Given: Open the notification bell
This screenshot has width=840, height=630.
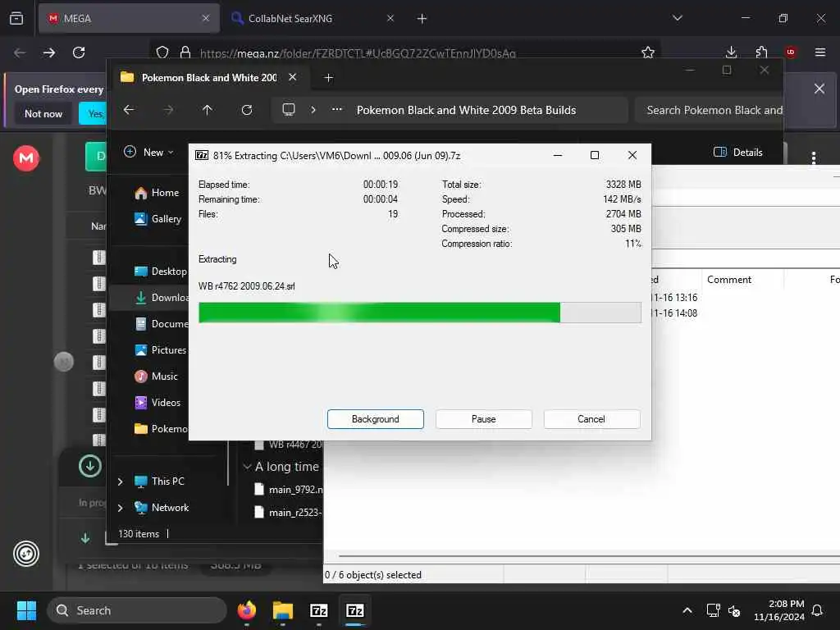Looking at the screenshot, I should tap(817, 610).
